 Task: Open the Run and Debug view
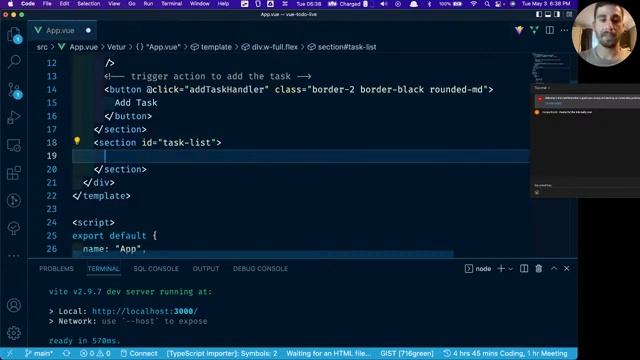[14, 118]
